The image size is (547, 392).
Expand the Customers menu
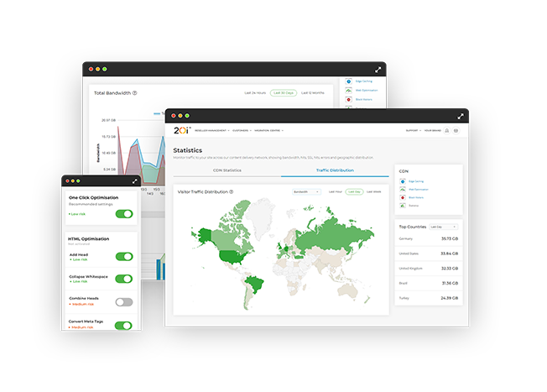[242, 131]
